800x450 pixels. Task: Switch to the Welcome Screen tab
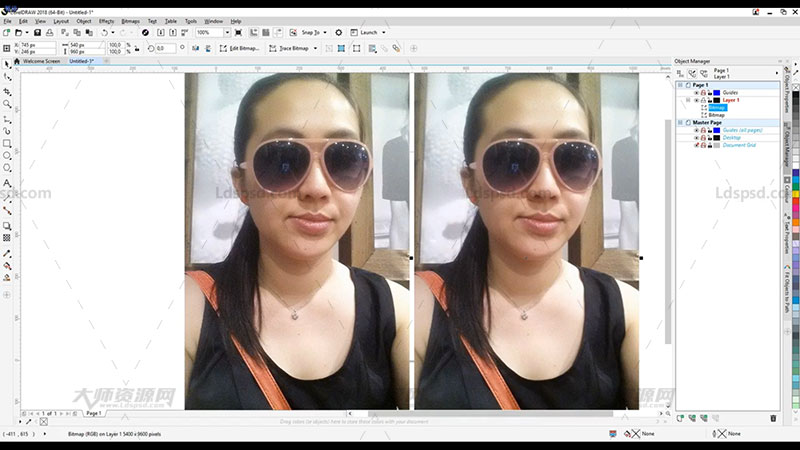pos(41,61)
